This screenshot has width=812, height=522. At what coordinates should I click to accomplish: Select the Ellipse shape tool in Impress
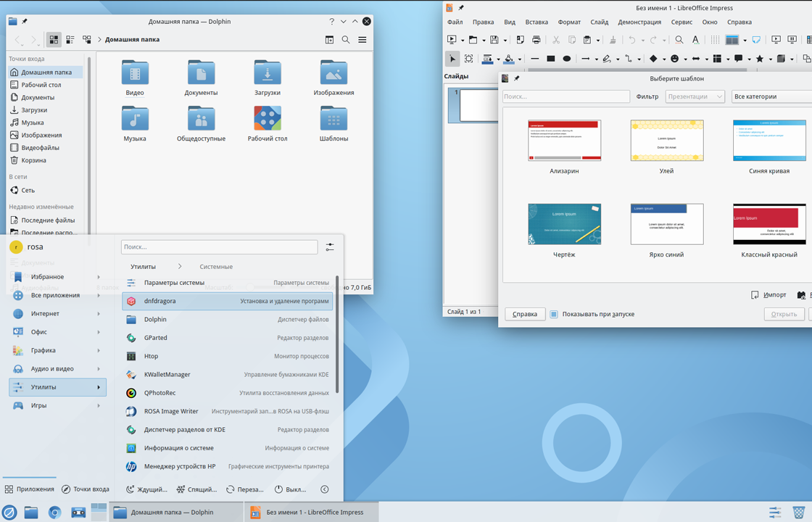pos(566,59)
